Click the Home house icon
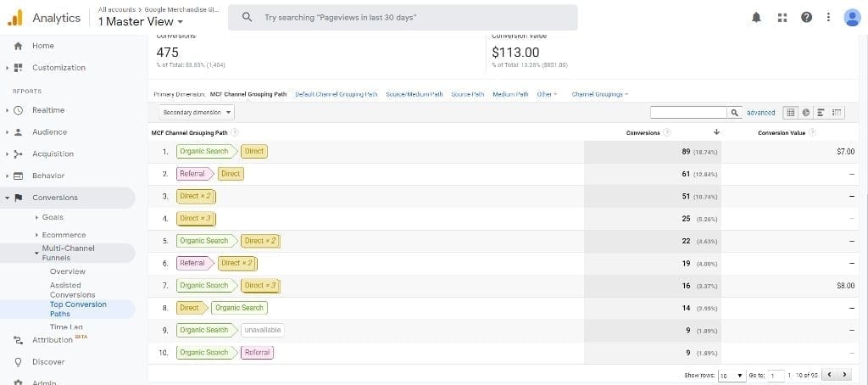Viewport: 868px width, 385px height. click(x=18, y=46)
